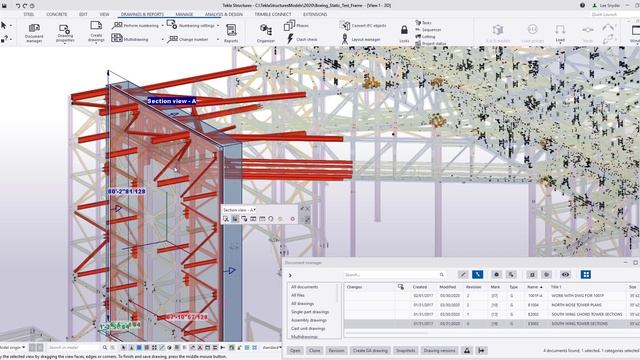Toggle the blue highlighted selection button in Document manager

click(478, 275)
